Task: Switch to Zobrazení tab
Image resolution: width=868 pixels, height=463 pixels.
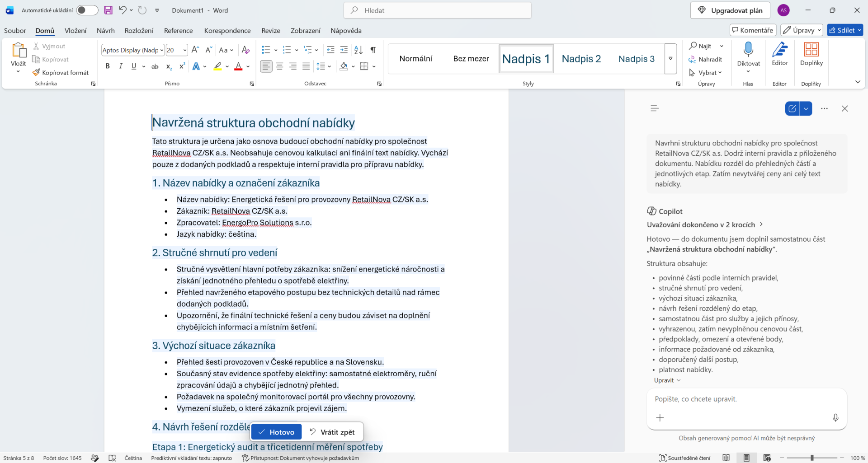Action: pyautogui.click(x=306, y=31)
